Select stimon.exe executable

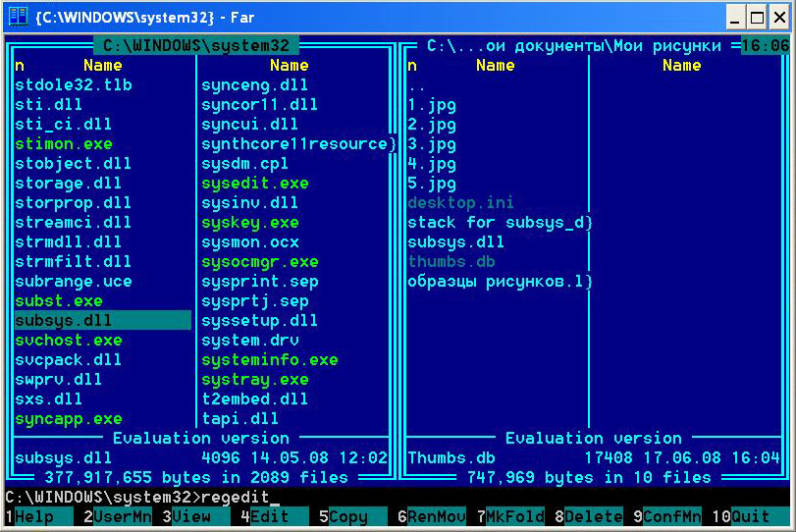tap(64, 143)
